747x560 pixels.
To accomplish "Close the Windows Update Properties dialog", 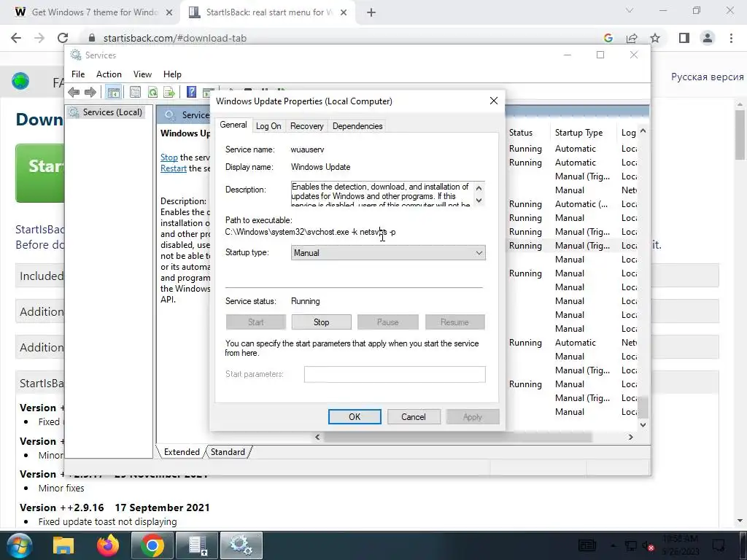I will 494,101.
